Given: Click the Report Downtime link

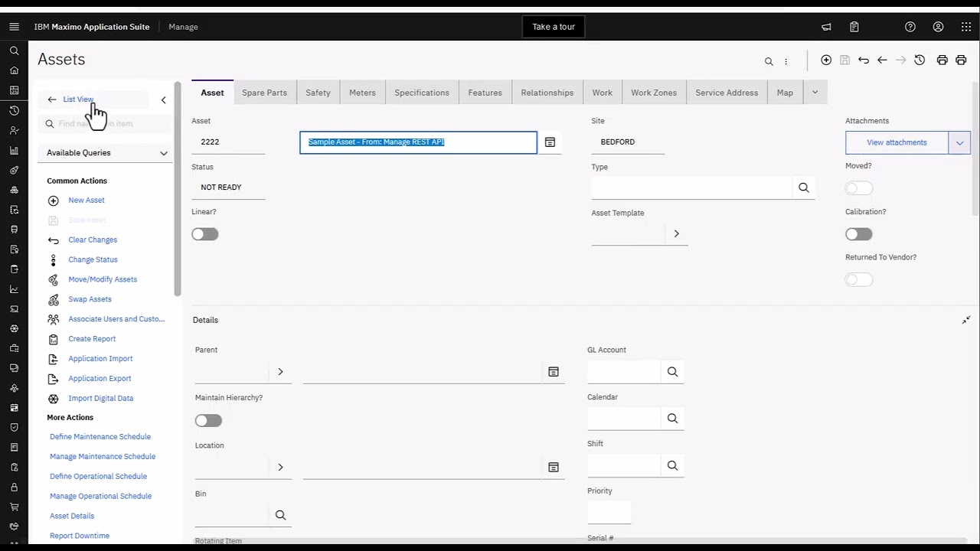Looking at the screenshot, I should pyautogui.click(x=80, y=536).
